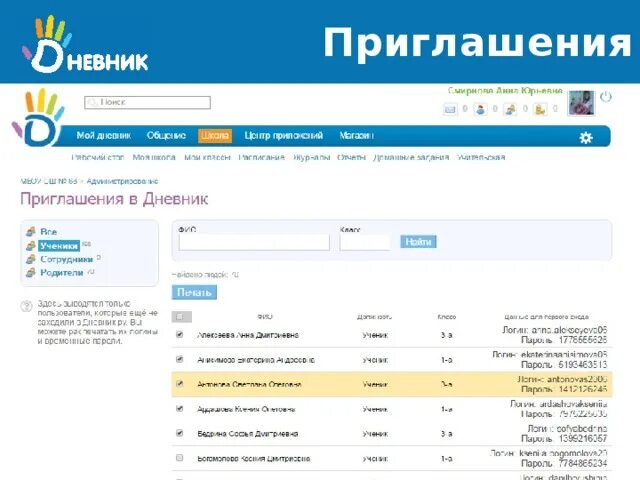Click the user name link in header
The image size is (640, 480).
[505, 91]
